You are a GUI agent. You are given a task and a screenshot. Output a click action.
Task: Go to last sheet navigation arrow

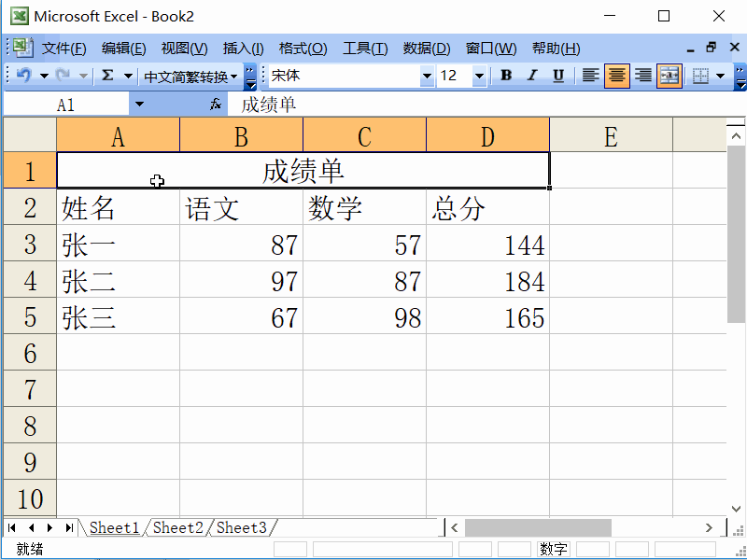click(69, 527)
